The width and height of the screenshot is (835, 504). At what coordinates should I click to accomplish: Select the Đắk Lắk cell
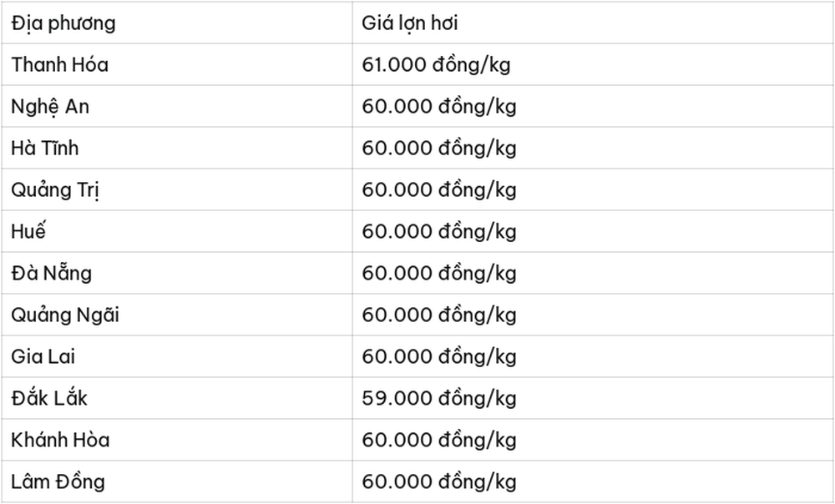[177, 398]
